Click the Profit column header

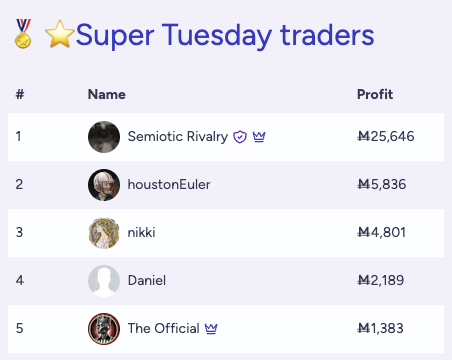click(375, 94)
